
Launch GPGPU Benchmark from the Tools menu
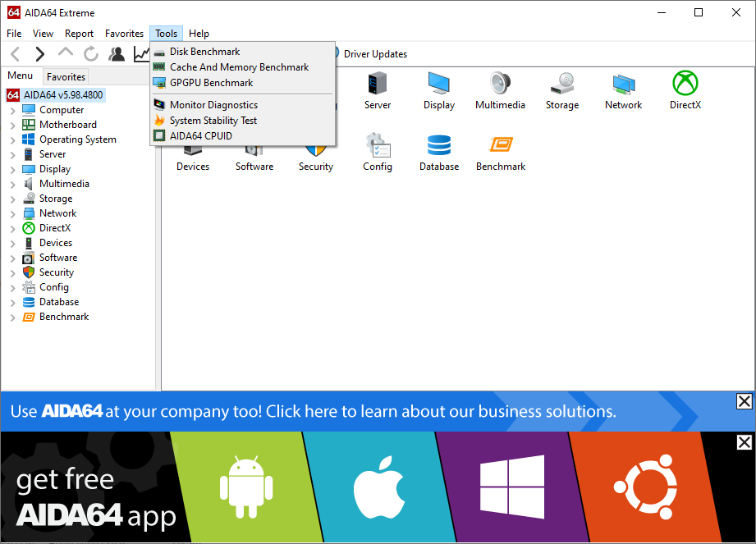coord(243,83)
